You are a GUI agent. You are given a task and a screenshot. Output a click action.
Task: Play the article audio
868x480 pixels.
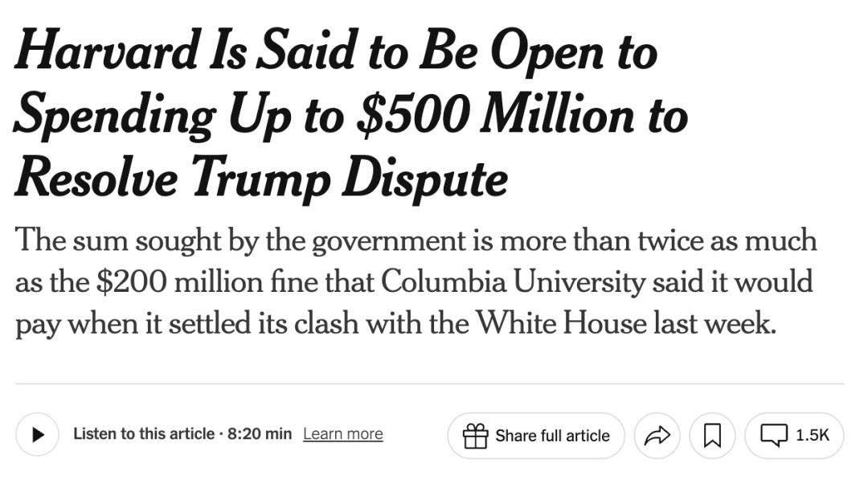click(37, 435)
